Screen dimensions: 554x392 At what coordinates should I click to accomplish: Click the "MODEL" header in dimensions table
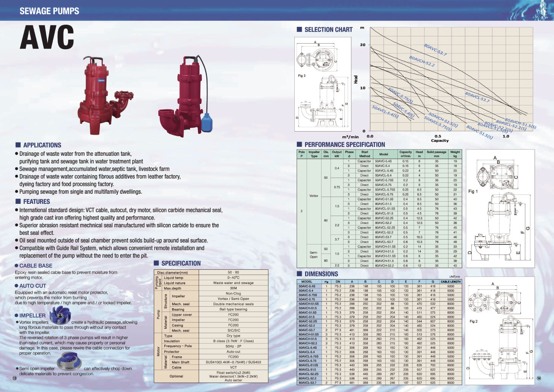coord(307,282)
